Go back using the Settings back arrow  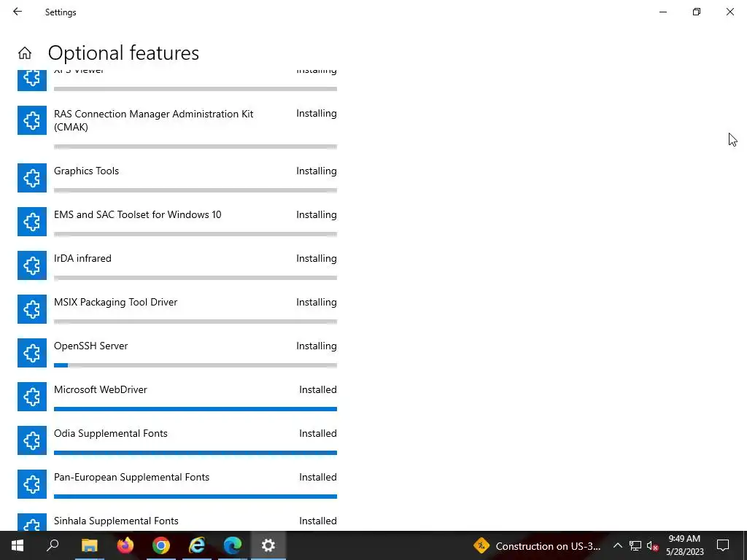(18, 12)
